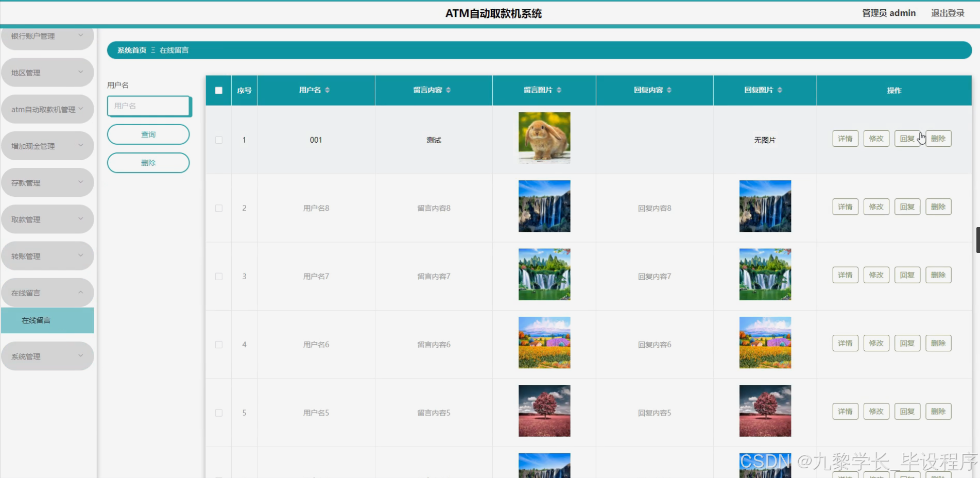
Task: Click 修改 for 用户名7 row
Action: [x=876, y=275]
